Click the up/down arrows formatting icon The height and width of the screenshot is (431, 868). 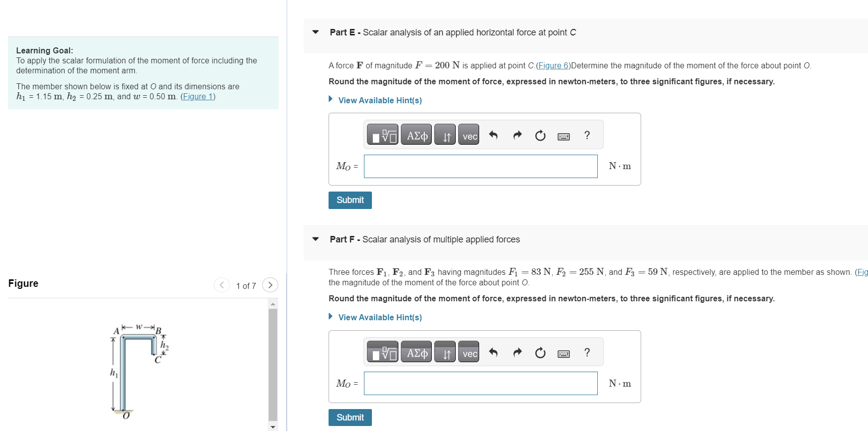tap(444, 134)
